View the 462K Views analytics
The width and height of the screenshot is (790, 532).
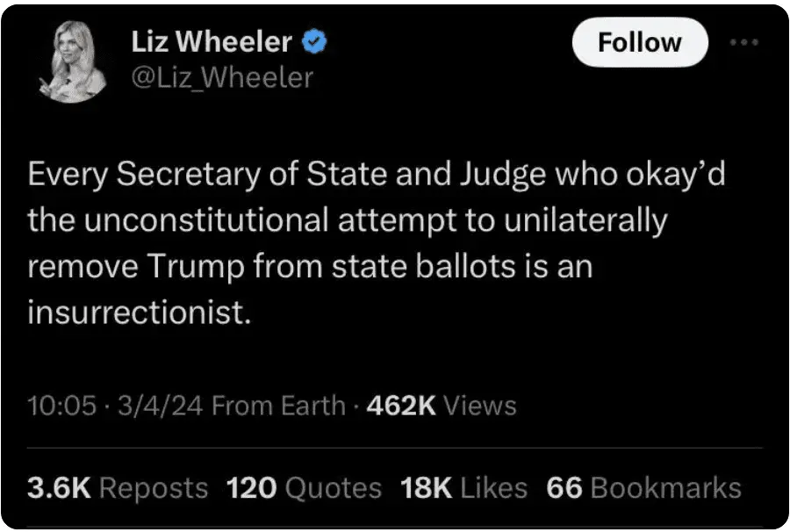coord(441,406)
